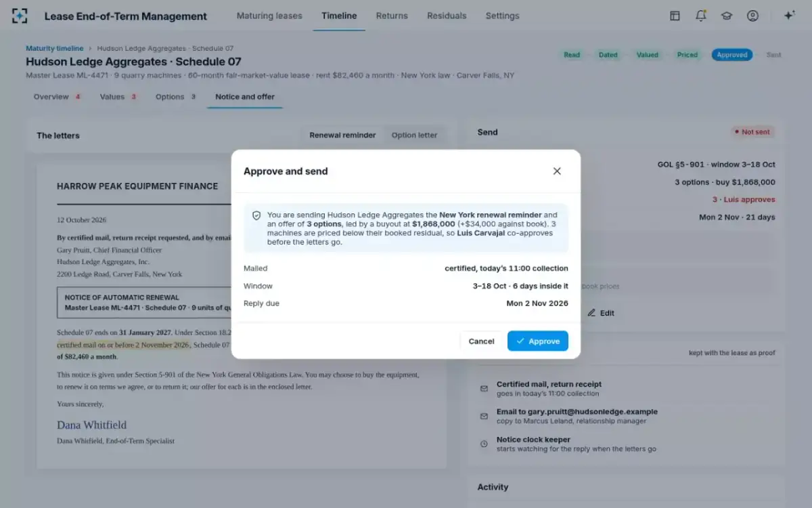The height and width of the screenshot is (508, 812).
Task: Follow the Maturity timeline breadcrumb link
Action: [x=55, y=48]
